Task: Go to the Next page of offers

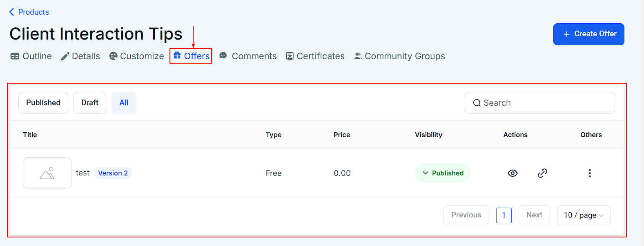Action: tap(534, 215)
